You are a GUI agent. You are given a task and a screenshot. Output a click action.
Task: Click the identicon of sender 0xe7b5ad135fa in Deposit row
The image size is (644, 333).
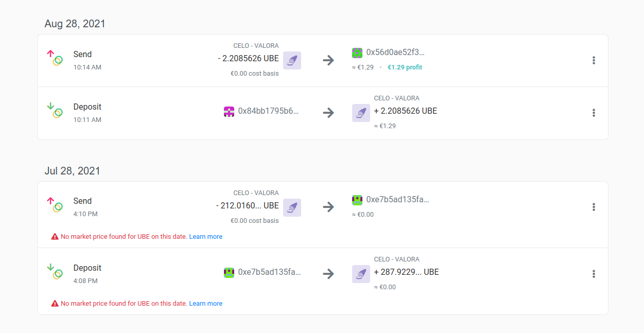229,272
